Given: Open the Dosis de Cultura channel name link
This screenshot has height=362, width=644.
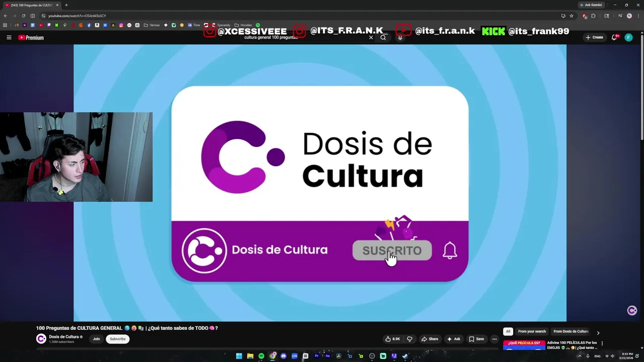Looking at the screenshot, I should click(x=64, y=337).
